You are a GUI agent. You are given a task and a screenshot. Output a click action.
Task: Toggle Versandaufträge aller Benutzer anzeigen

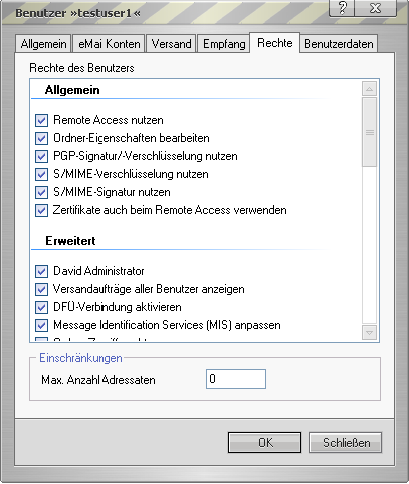click(41, 289)
